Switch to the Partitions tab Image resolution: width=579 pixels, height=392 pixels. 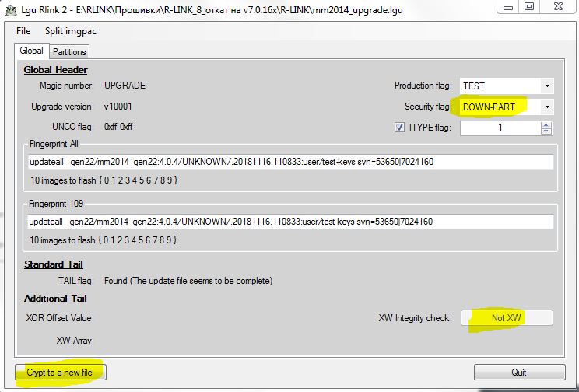[x=69, y=52]
